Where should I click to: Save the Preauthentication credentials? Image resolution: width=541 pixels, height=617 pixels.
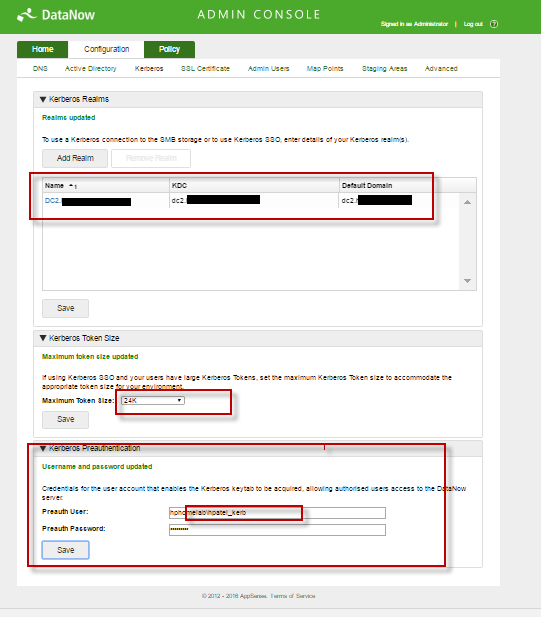65,550
